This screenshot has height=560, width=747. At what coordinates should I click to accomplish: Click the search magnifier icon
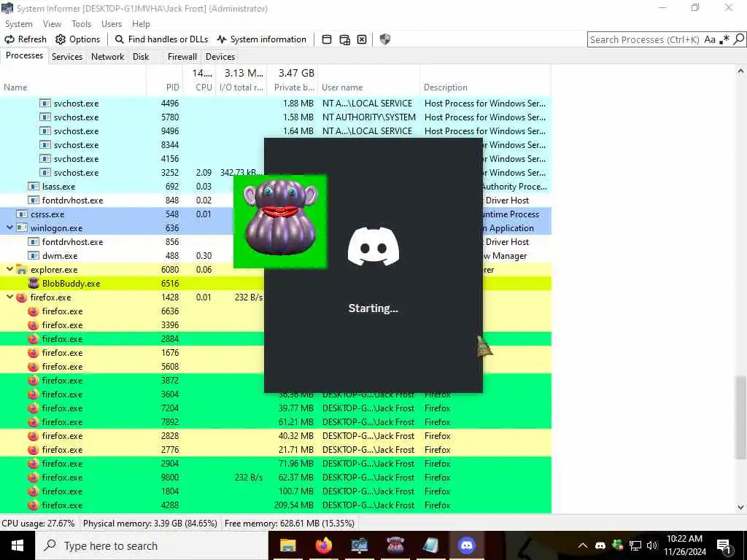pyautogui.click(x=738, y=39)
